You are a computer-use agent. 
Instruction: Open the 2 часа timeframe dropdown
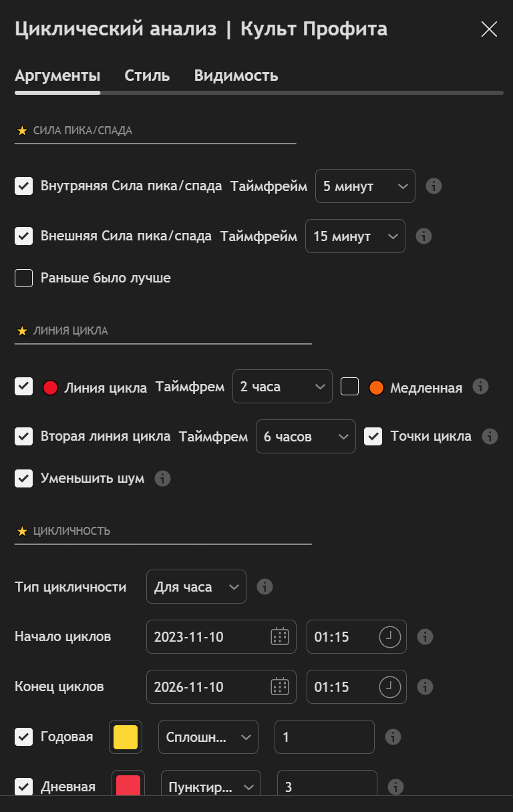(282, 387)
